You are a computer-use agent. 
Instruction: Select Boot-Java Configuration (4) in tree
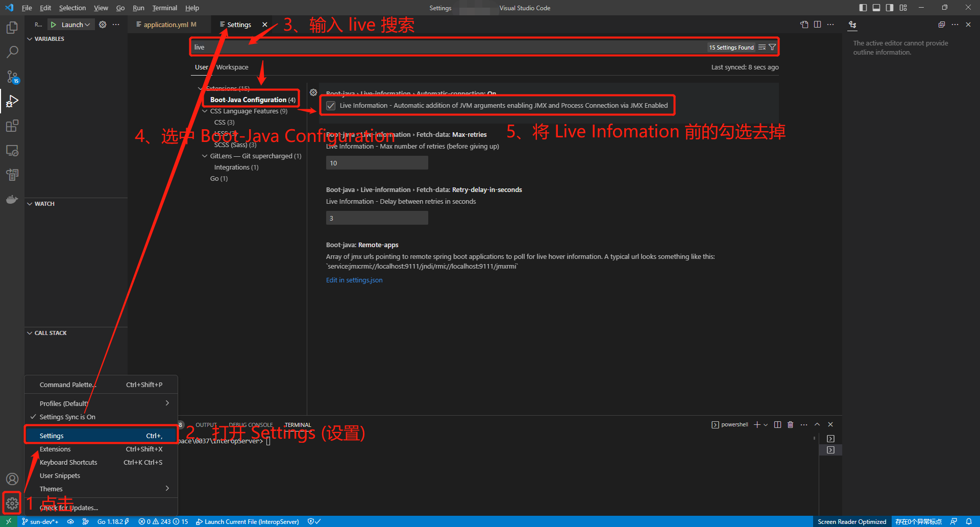253,100
